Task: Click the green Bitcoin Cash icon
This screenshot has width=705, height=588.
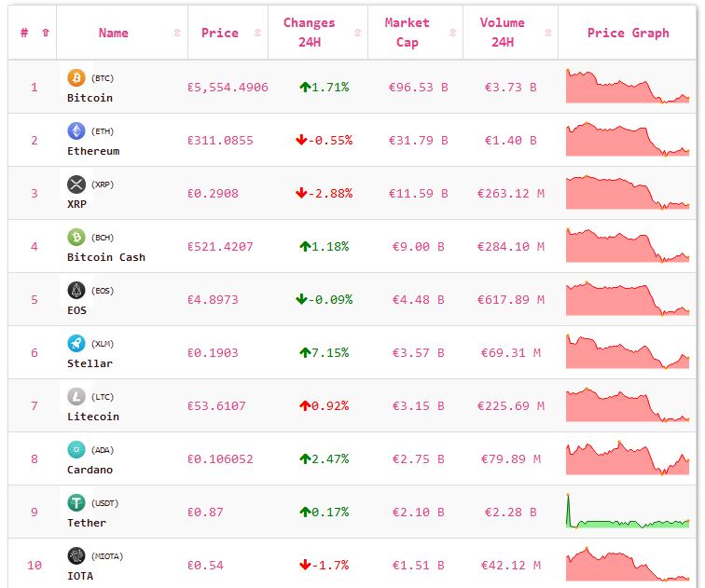Action: (x=76, y=237)
